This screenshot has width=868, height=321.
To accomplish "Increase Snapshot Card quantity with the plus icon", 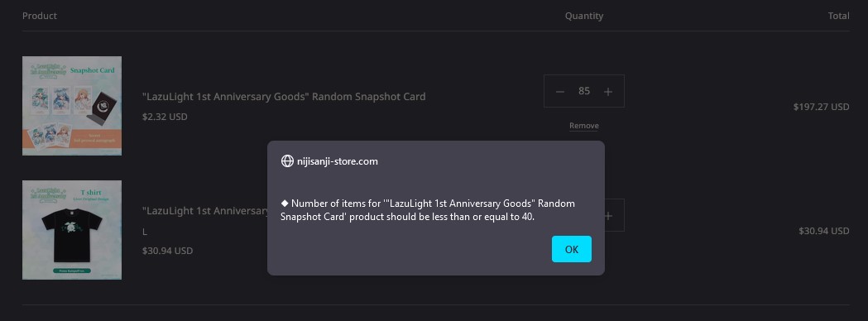I will tap(608, 91).
